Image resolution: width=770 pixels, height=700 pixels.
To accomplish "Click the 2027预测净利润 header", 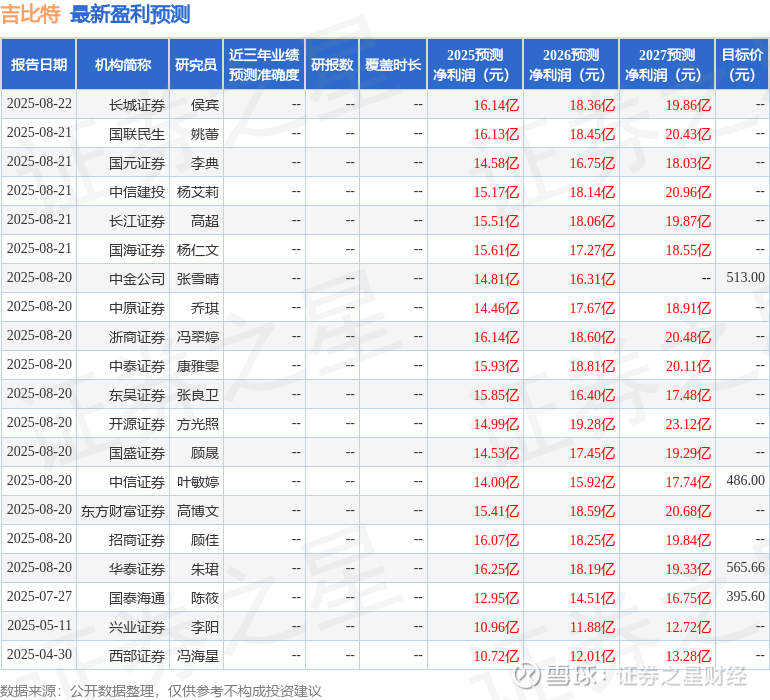I will click(667, 64).
